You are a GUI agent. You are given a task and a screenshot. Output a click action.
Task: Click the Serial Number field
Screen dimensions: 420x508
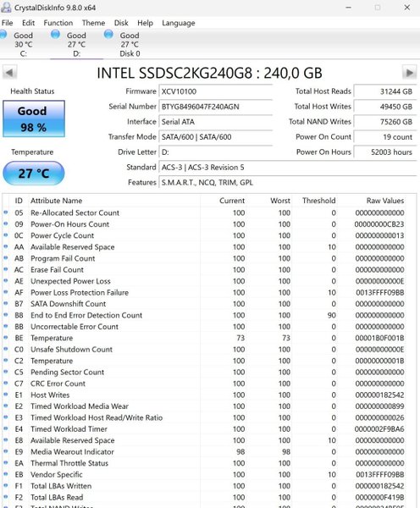tap(215, 107)
